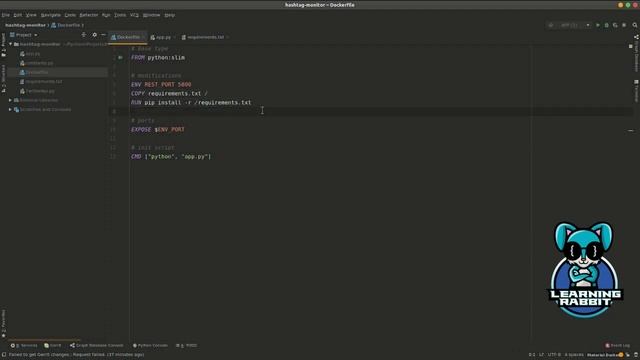Open the Code menu

pos(70,15)
